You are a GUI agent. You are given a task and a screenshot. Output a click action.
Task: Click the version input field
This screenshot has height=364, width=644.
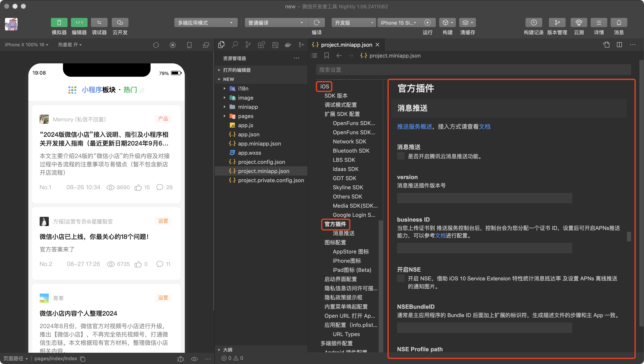[484, 198]
